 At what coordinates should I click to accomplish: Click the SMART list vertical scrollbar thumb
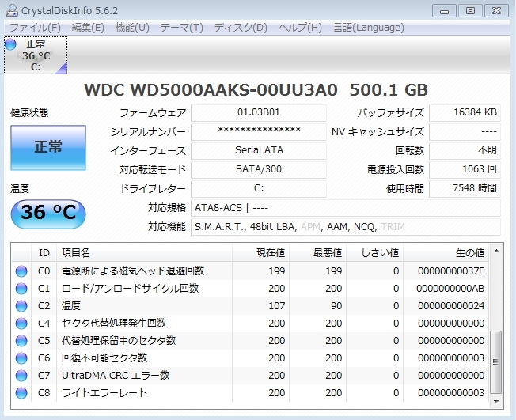click(x=496, y=362)
